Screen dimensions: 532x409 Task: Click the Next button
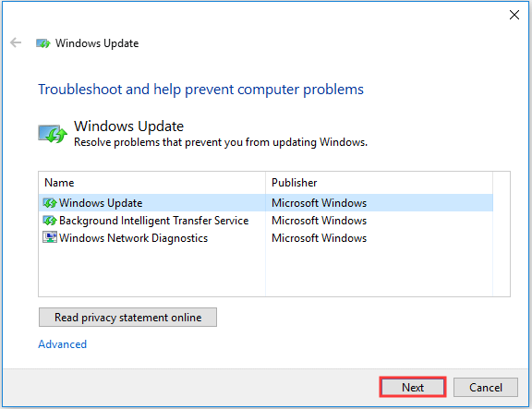(x=413, y=387)
